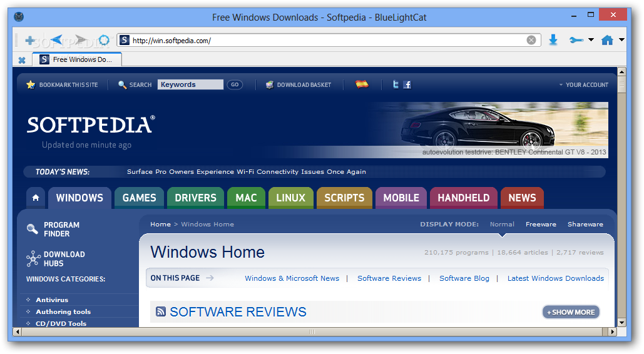This screenshot has width=644, height=354.
Task: Open the Download Basket
Action: [298, 84]
